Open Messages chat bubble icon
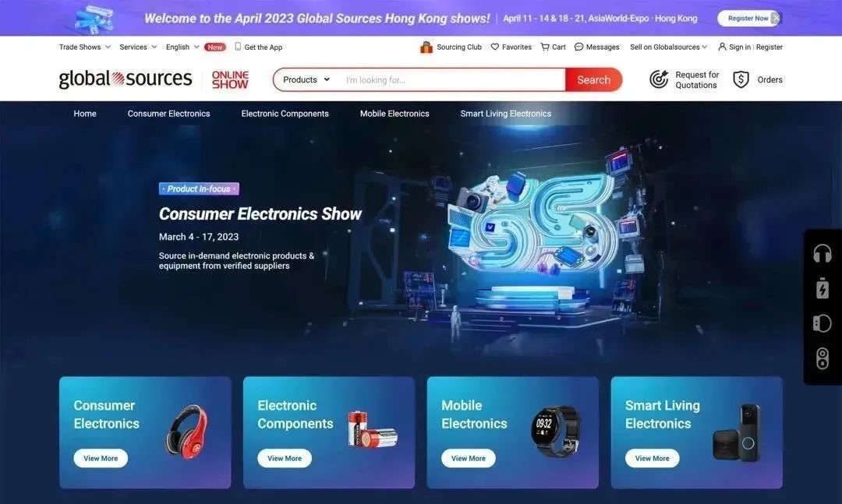842x504 pixels. click(578, 47)
